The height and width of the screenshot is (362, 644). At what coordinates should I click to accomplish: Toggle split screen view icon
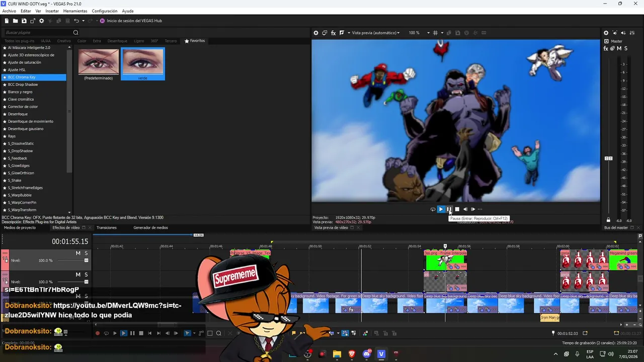click(342, 33)
